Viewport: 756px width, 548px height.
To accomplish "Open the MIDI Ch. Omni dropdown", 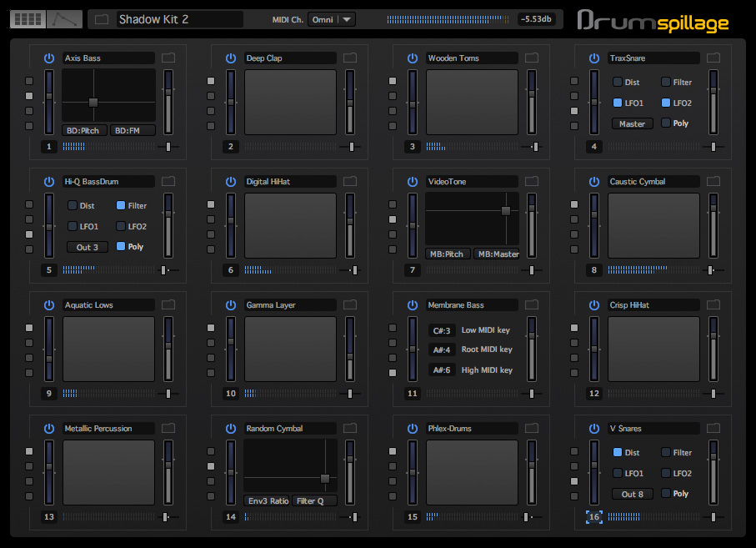I will point(332,19).
